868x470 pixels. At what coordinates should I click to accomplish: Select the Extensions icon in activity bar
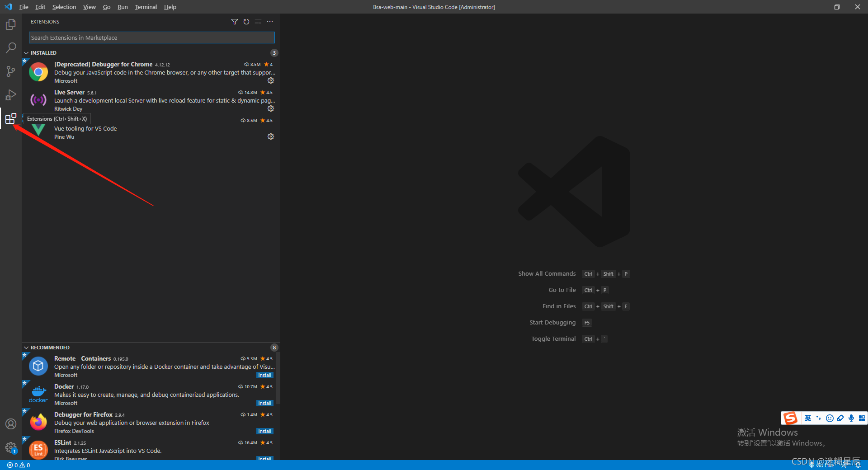coord(11,118)
